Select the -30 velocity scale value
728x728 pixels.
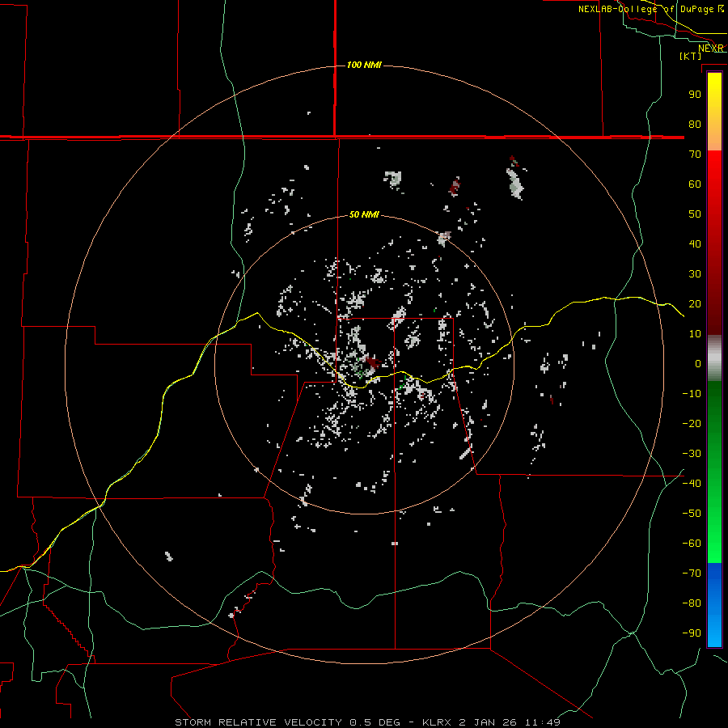click(692, 453)
